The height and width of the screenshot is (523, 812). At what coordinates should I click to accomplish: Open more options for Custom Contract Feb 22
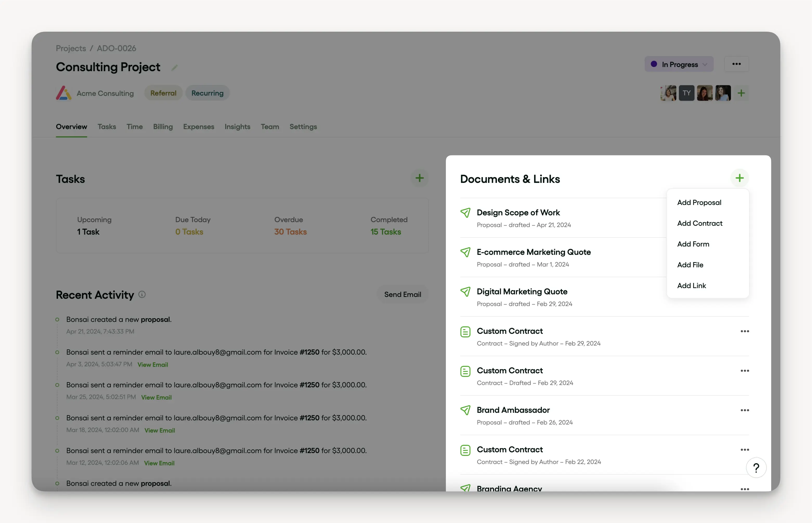coord(744,450)
